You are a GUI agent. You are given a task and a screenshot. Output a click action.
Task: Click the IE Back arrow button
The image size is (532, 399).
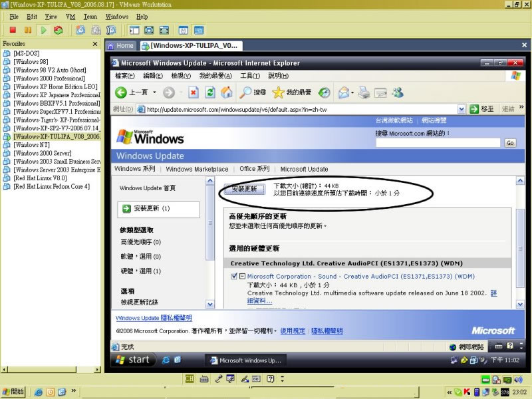(x=120, y=92)
